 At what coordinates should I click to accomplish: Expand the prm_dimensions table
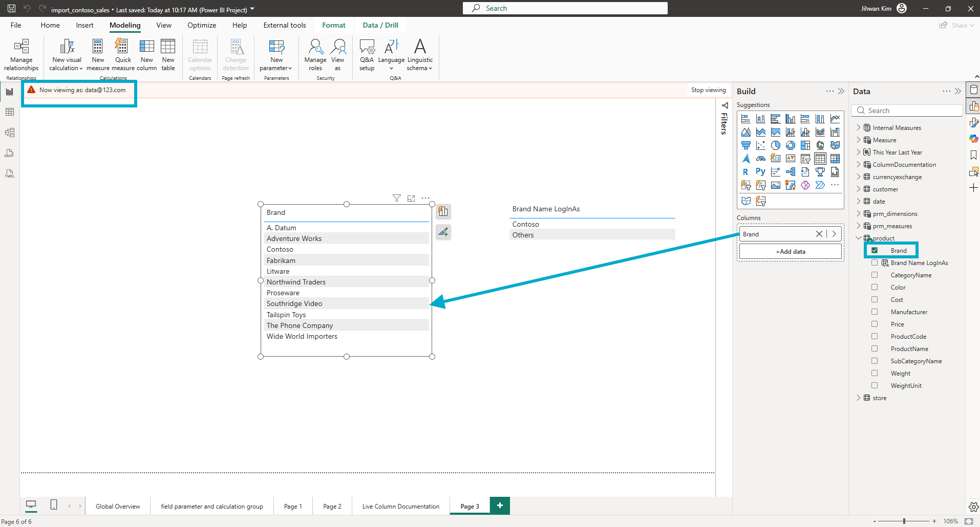(x=859, y=213)
